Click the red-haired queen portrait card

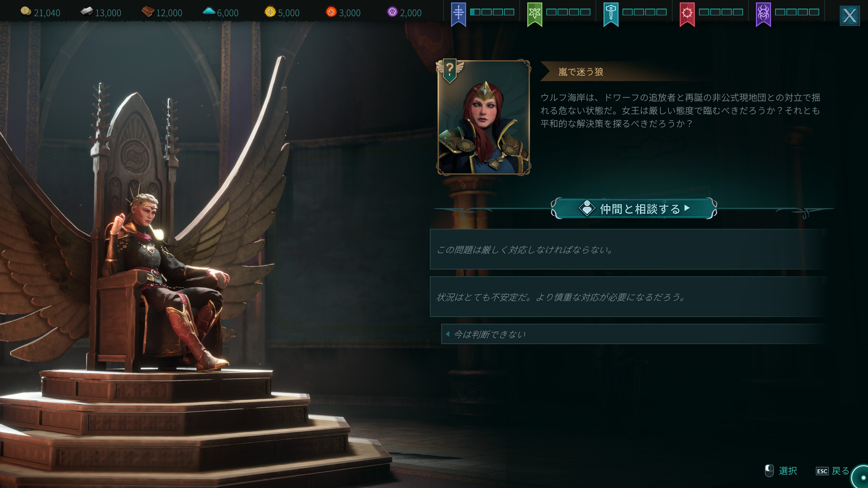(x=484, y=117)
